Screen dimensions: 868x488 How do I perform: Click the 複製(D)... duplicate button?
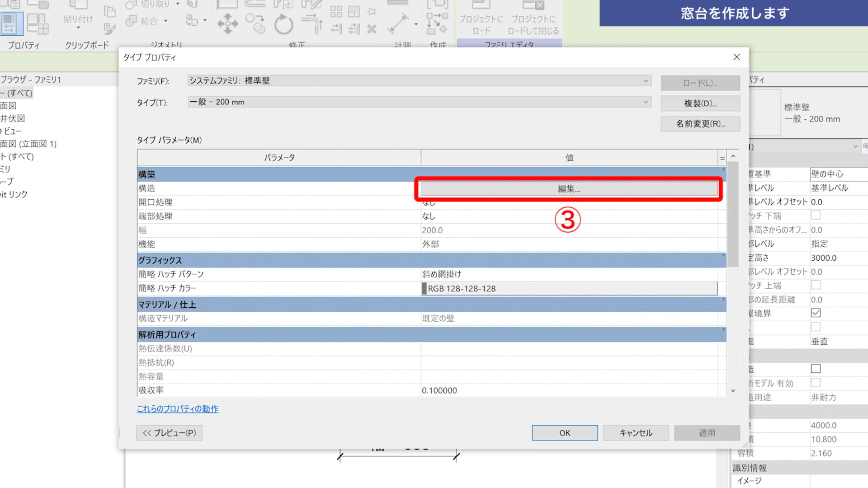coord(700,103)
